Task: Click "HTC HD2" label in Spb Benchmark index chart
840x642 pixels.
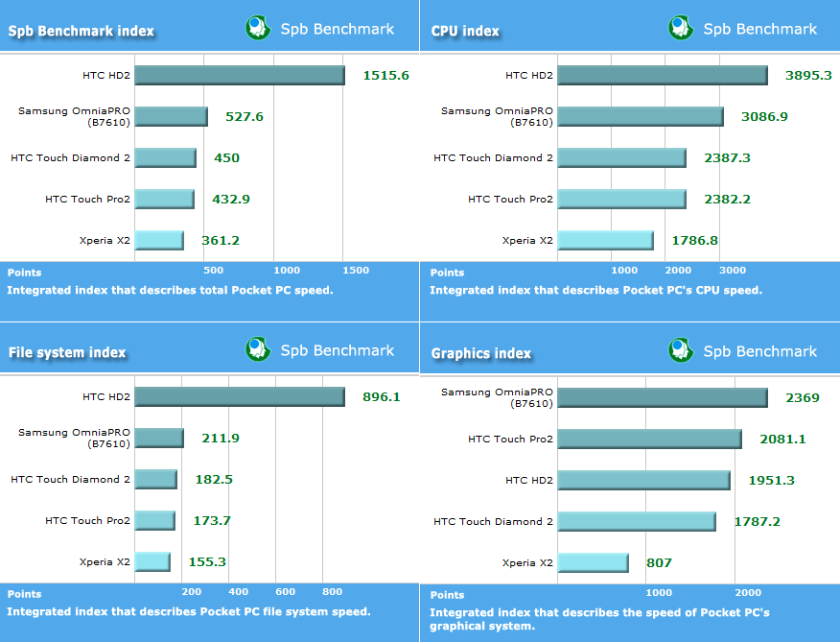Action: pyautogui.click(x=106, y=76)
